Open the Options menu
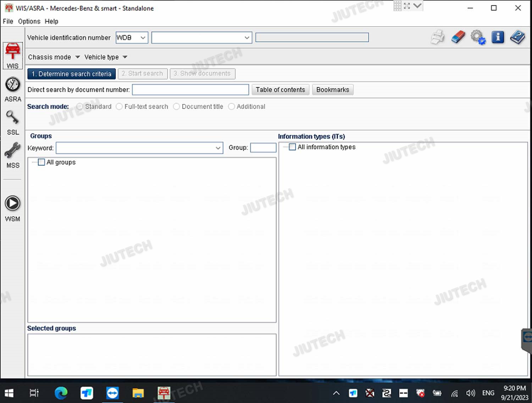 [29, 21]
